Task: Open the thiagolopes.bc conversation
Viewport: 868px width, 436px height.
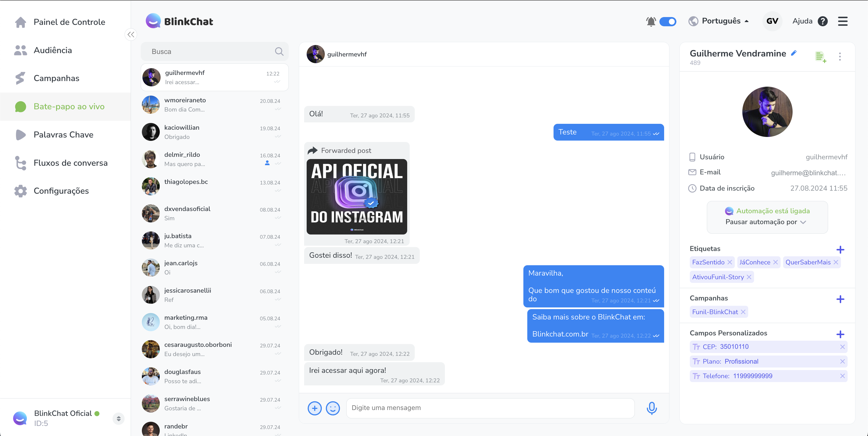Action: [x=214, y=186]
